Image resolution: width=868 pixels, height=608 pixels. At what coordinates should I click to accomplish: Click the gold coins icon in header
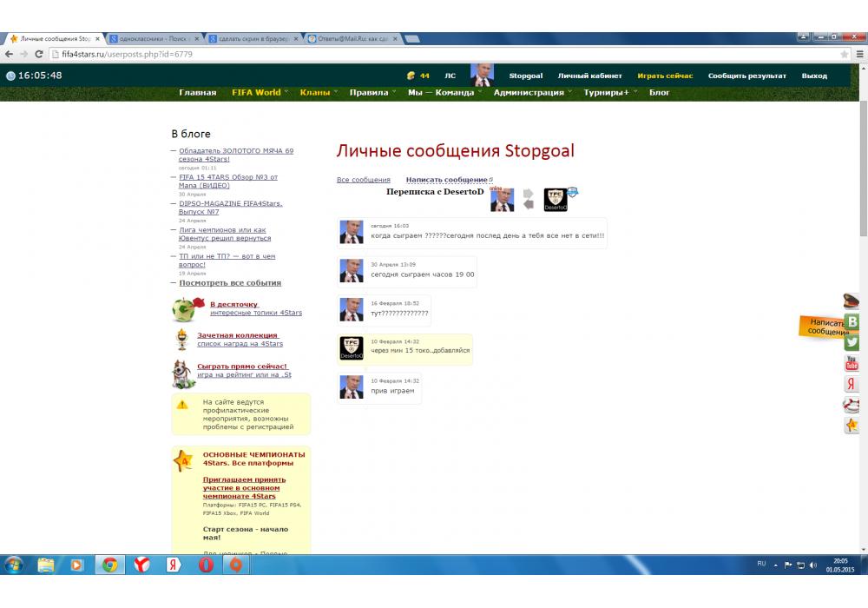(411, 76)
